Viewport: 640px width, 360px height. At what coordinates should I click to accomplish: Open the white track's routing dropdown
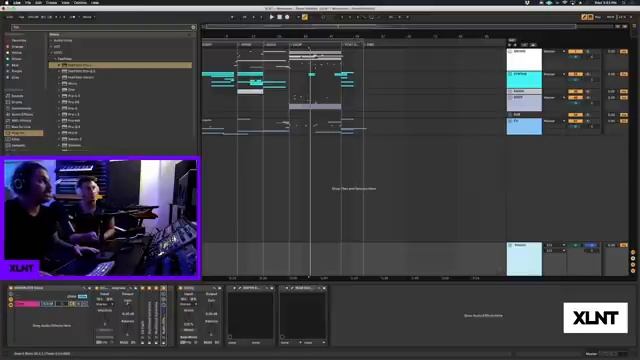(554, 51)
